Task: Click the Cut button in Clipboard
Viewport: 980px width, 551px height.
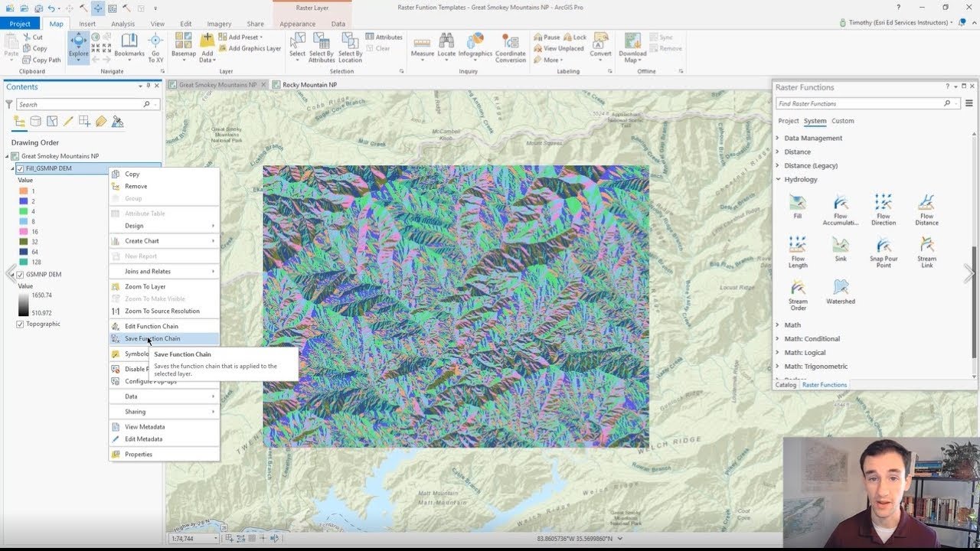Action: (x=33, y=37)
